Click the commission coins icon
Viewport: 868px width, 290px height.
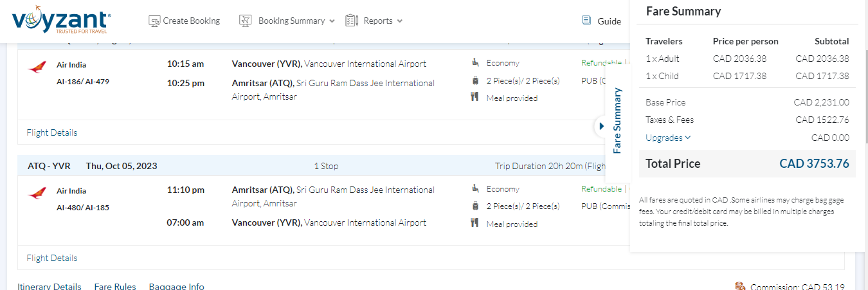(x=740, y=287)
